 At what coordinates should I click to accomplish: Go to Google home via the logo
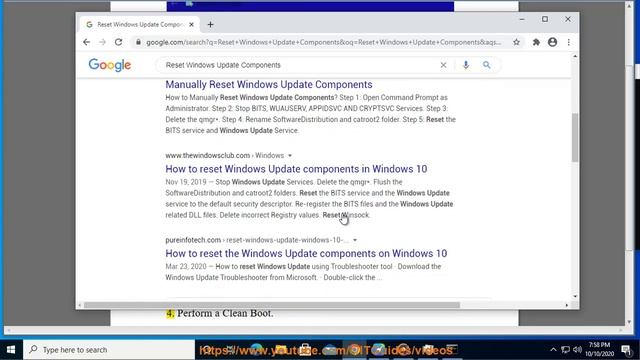tap(110, 65)
